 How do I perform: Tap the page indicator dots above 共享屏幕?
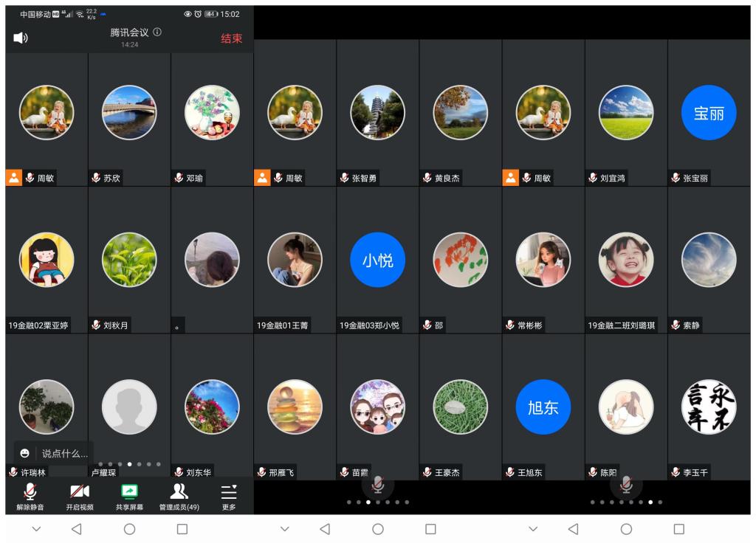[129, 464]
